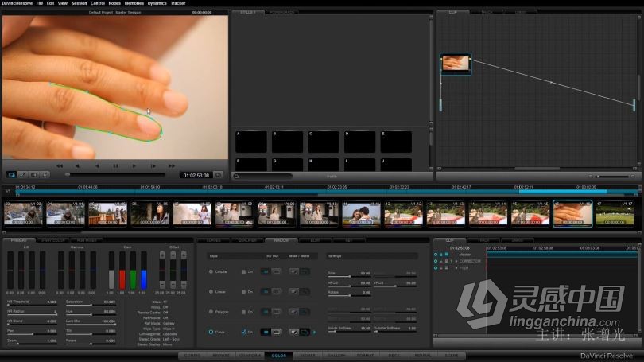Select the node thumbnail in node graph
Image resolution: width=644 pixels, height=362 pixels.
click(x=456, y=64)
